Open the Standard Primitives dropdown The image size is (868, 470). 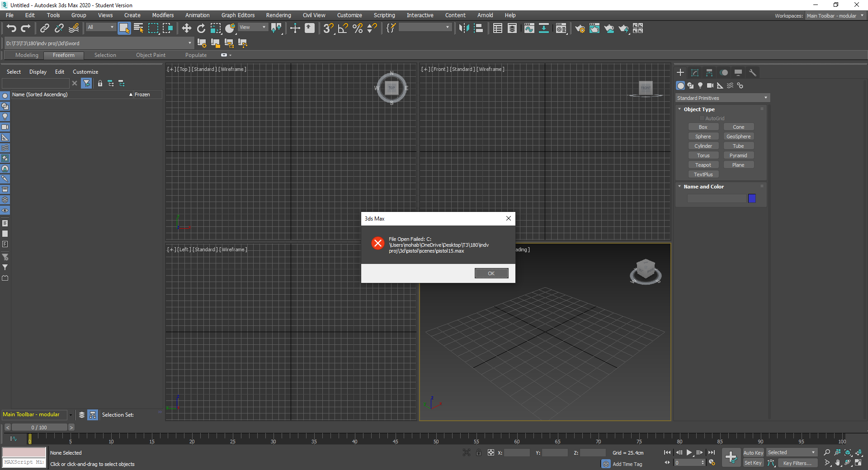tap(722, 98)
